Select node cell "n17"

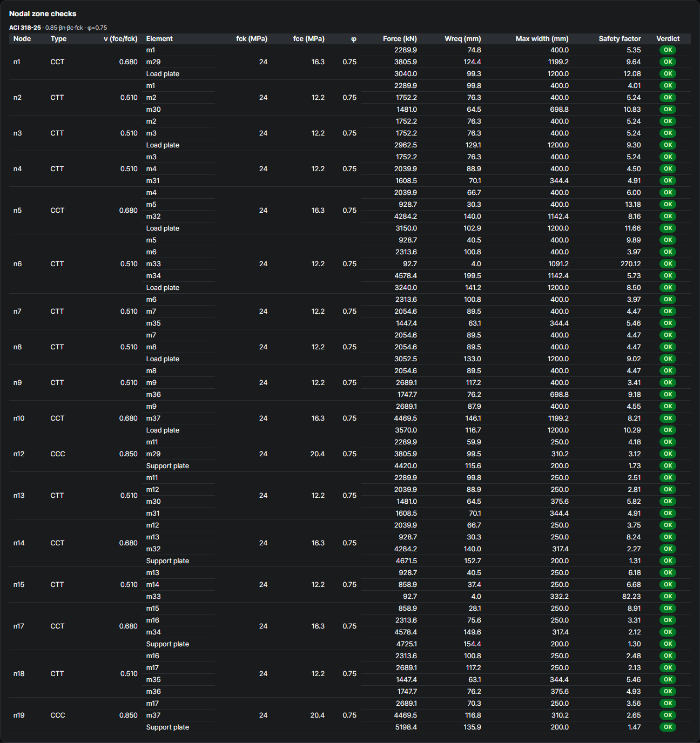pos(19,626)
